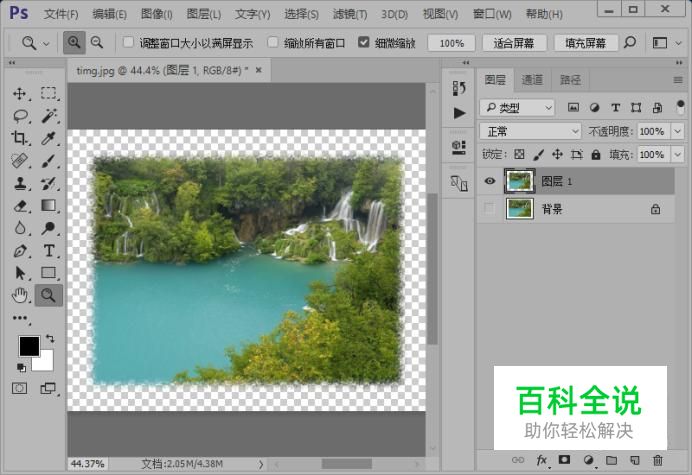Switch to the 通道 tab

[532, 79]
